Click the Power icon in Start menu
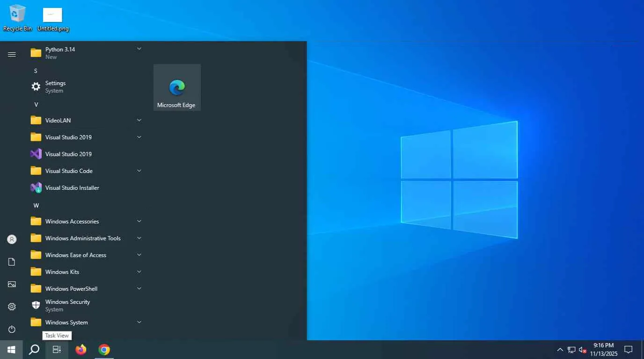 pos(12,329)
